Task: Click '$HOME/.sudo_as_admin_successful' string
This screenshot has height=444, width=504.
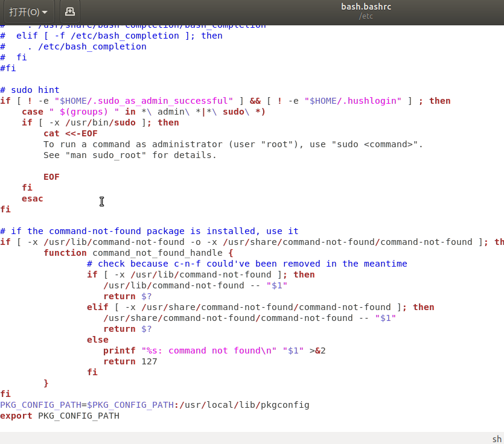Action: (144, 101)
